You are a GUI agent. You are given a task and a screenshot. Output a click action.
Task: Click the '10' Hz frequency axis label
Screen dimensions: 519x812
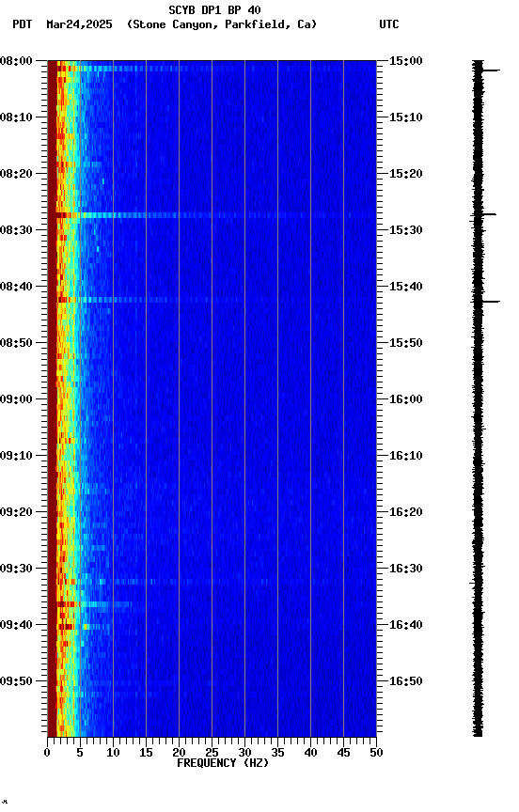coord(113,753)
